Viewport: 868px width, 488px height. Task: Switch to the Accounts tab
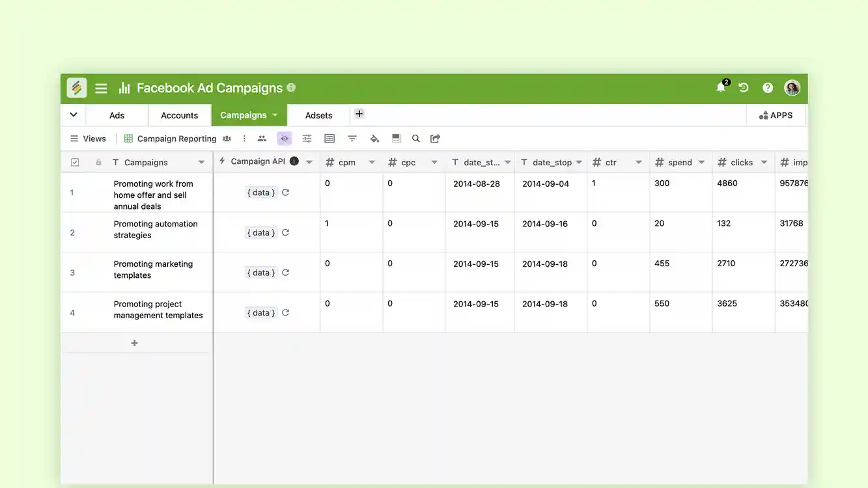tap(179, 115)
